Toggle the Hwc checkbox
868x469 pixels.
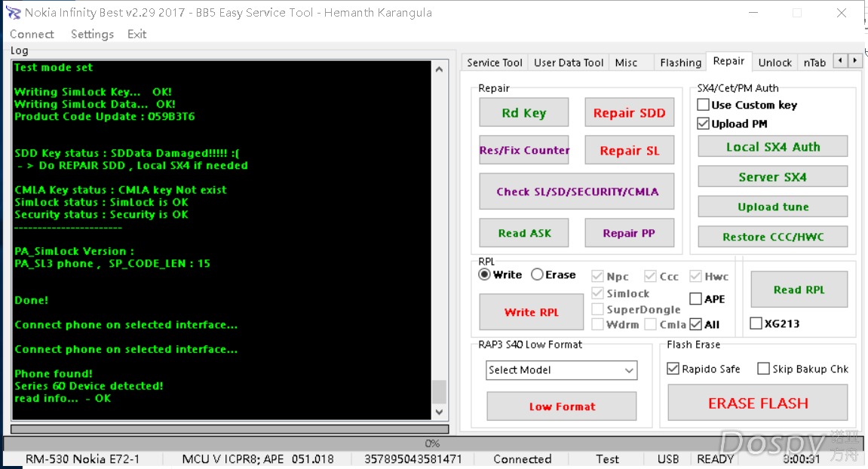(695, 276)
